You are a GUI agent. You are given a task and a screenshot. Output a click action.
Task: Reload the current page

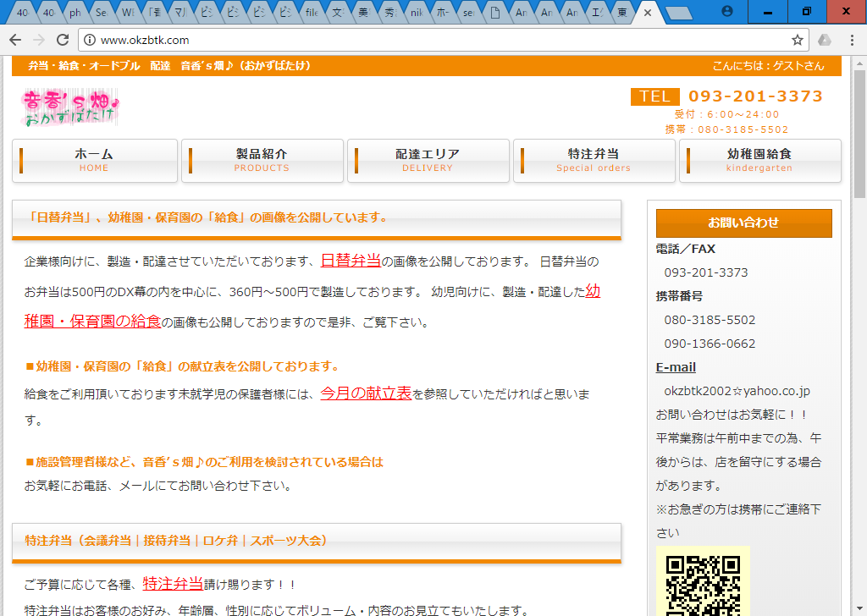tap(63, 40)
